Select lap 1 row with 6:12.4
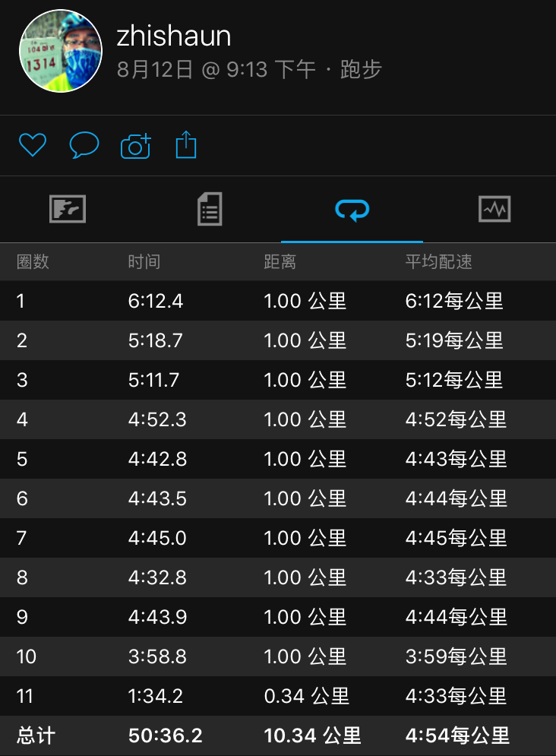This screenshot has height=756, width=556. click(x=278, y=301)
